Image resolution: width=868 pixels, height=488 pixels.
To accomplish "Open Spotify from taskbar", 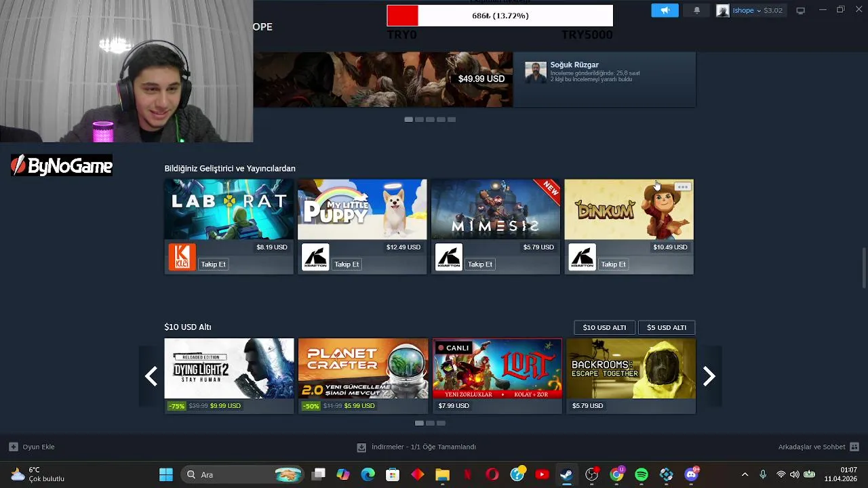I will pos(642,474).
